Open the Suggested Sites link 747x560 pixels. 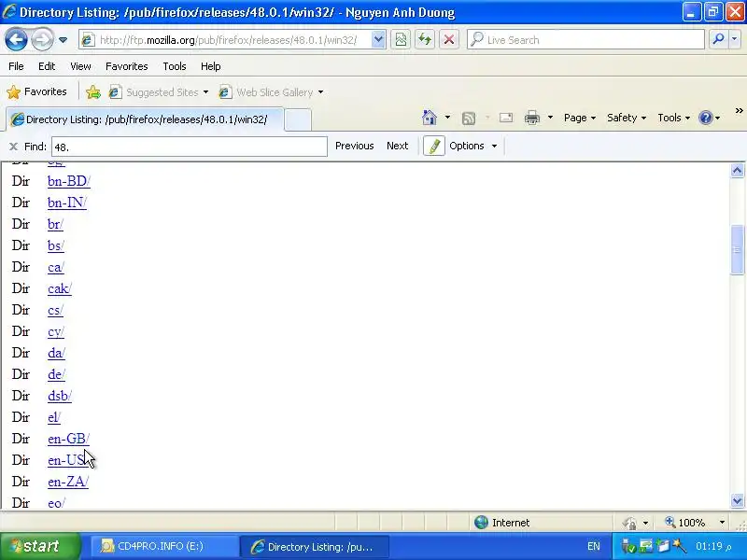[x=158, y=91]
